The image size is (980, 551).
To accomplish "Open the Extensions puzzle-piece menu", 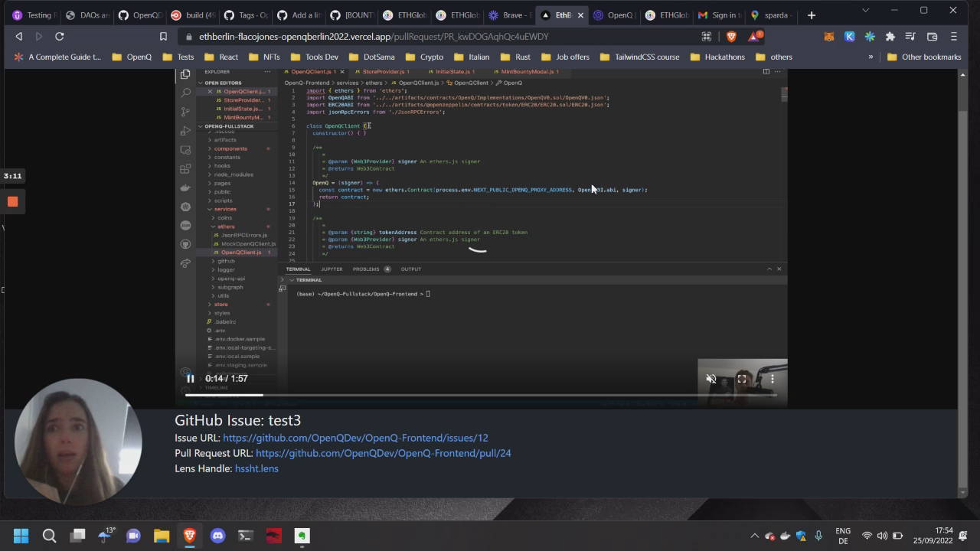I will click(x=890, y=36).
